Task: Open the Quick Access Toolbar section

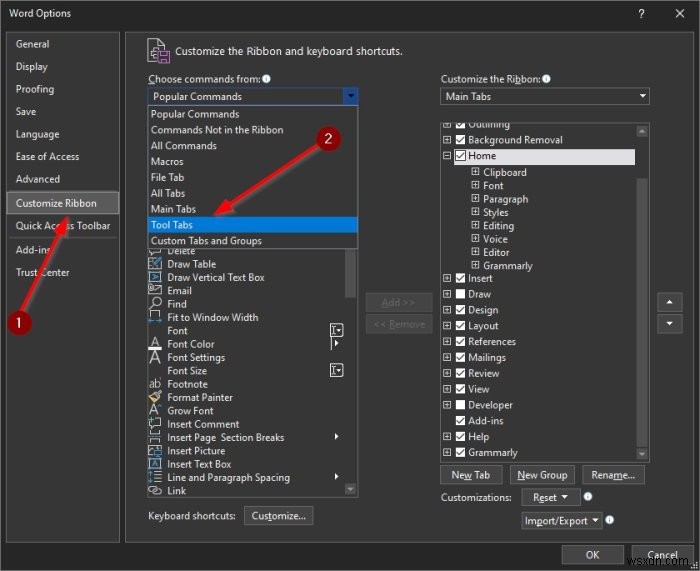Action: (x=63, y=226)
